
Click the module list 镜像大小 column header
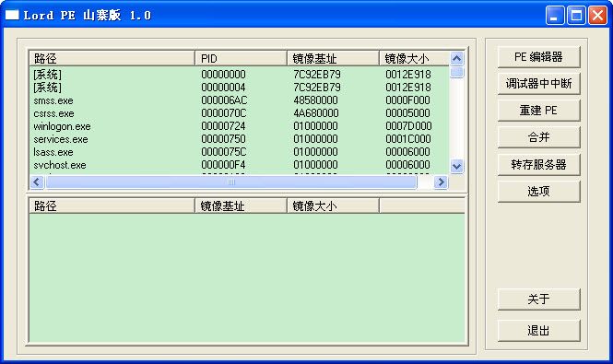click(x=333, y=206)
